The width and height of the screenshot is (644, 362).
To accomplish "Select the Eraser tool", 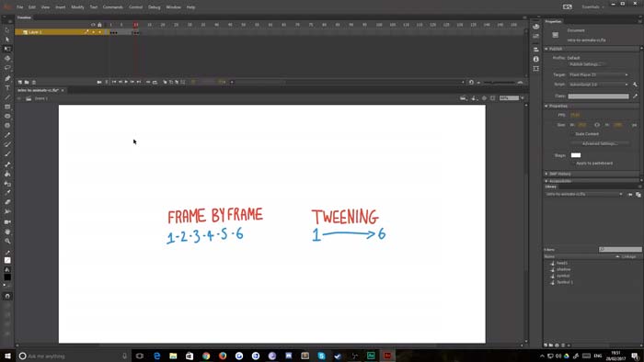I will point(7,202).
